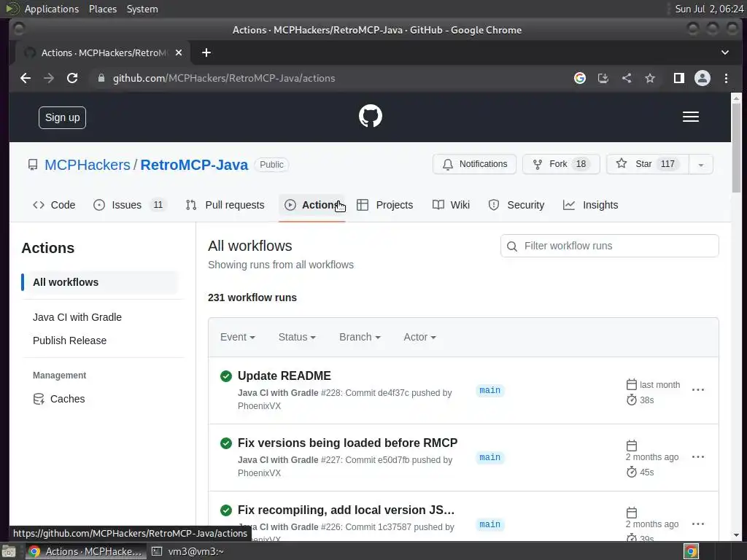Click main branch label on Update README run
747x560 pixels.
(489, 391)
